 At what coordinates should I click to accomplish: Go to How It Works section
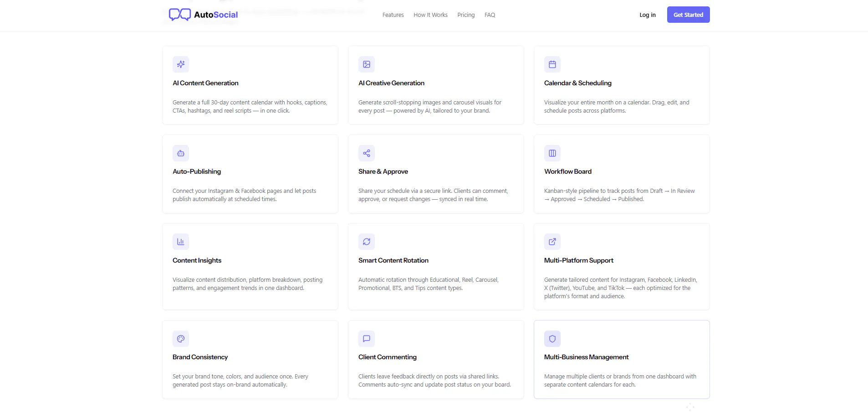click(430, 15)
